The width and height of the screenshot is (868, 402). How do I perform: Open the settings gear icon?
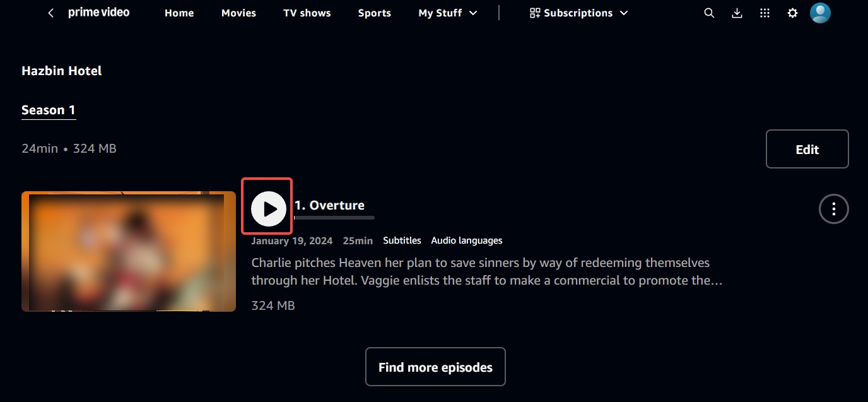(x=792, y=13)
